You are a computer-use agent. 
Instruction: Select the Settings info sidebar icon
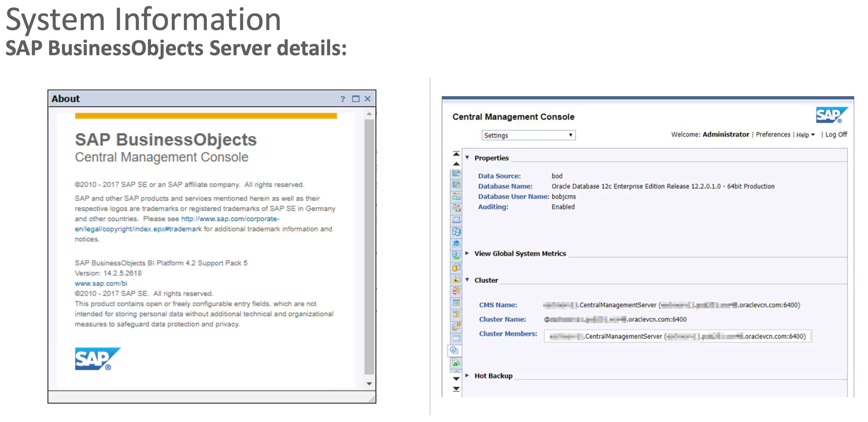pyautogui.click(x=454, y=350)
